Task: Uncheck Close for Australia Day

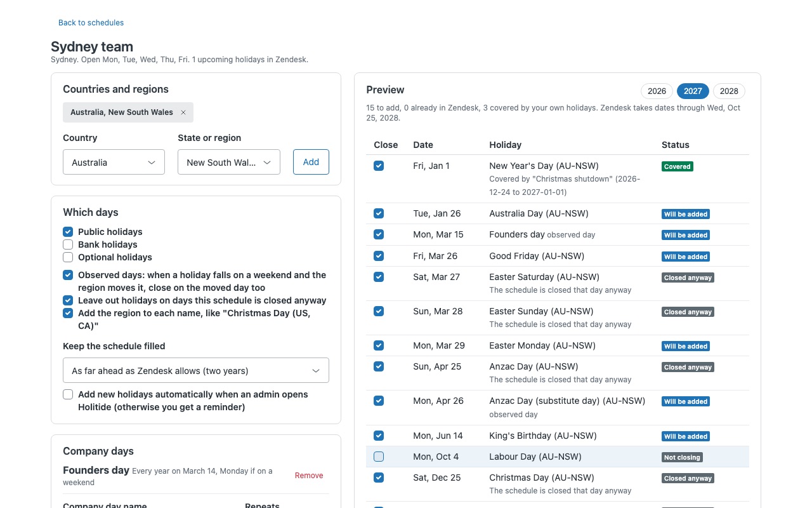Action: [379, 213]
